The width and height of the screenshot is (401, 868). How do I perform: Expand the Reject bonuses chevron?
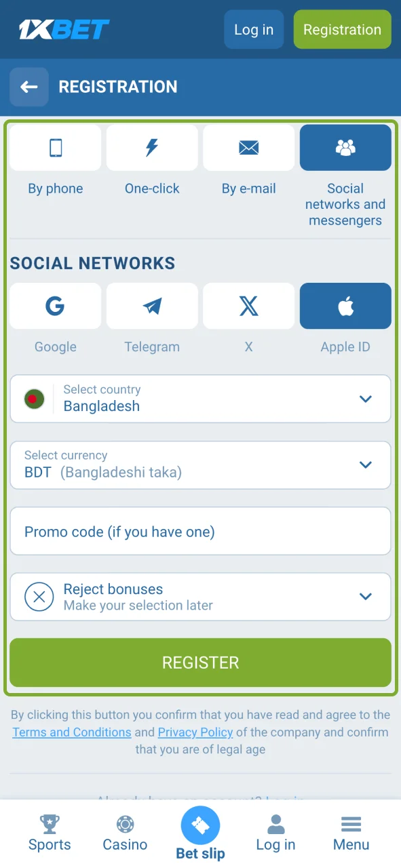pyautogui.click(x=366, y=597)
